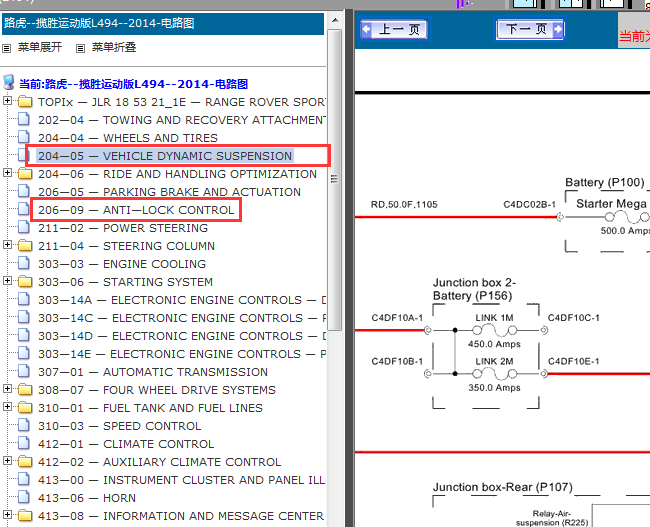
Task: Click the folder icon for 308—07 Four Wheel Drive
Action: point(25,389)
